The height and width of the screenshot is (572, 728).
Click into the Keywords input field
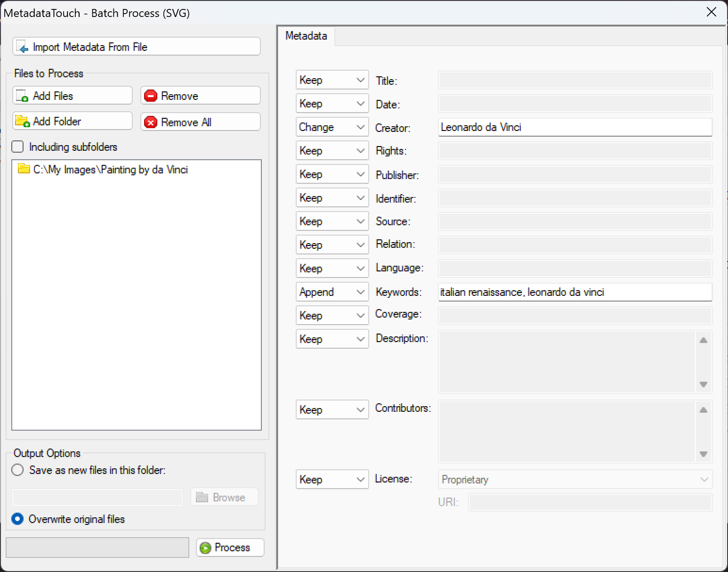(575, 292)
